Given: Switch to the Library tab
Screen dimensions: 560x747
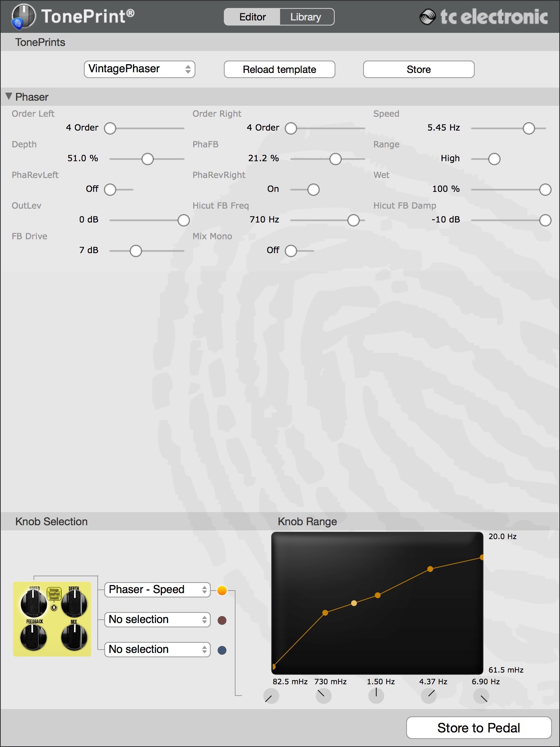Looking at the screenshot, I should [306, 17].
